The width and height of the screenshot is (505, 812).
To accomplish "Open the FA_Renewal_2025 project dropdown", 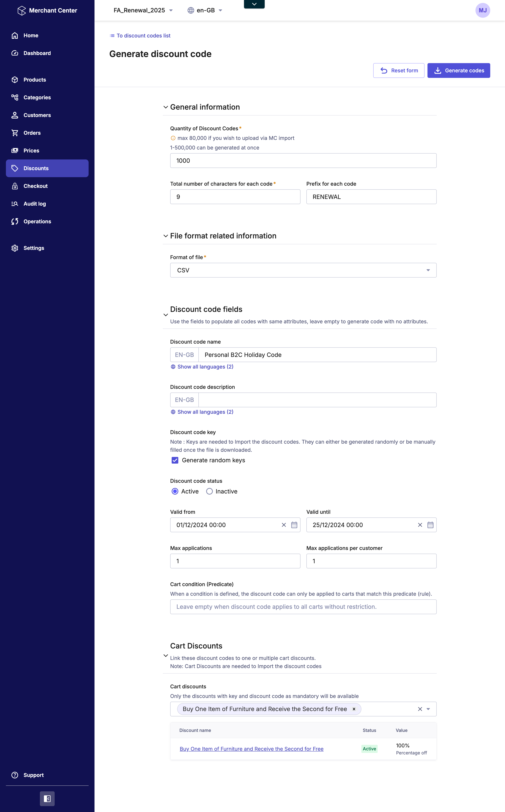I will [143, 10].
